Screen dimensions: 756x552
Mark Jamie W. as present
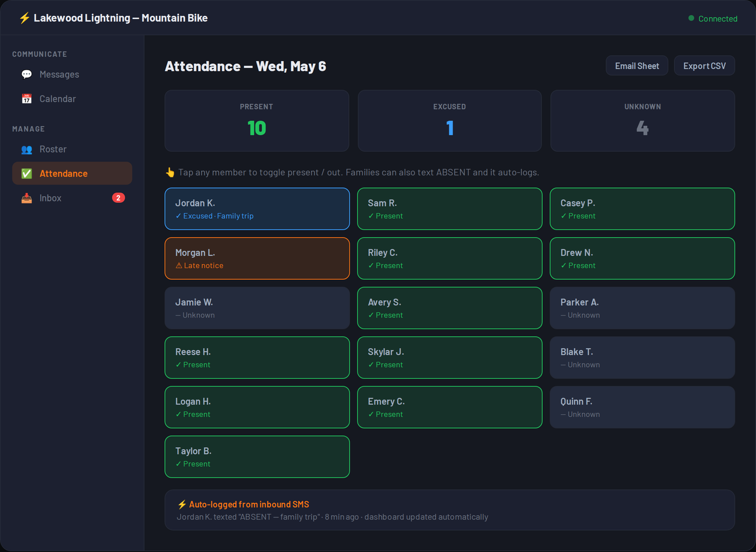point(257,308)
